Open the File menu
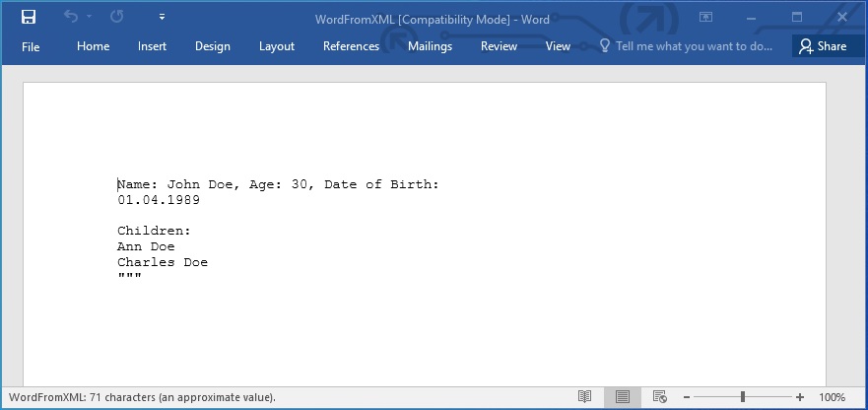The height and width of the screenshot is (410, 868). coord(31,46)
